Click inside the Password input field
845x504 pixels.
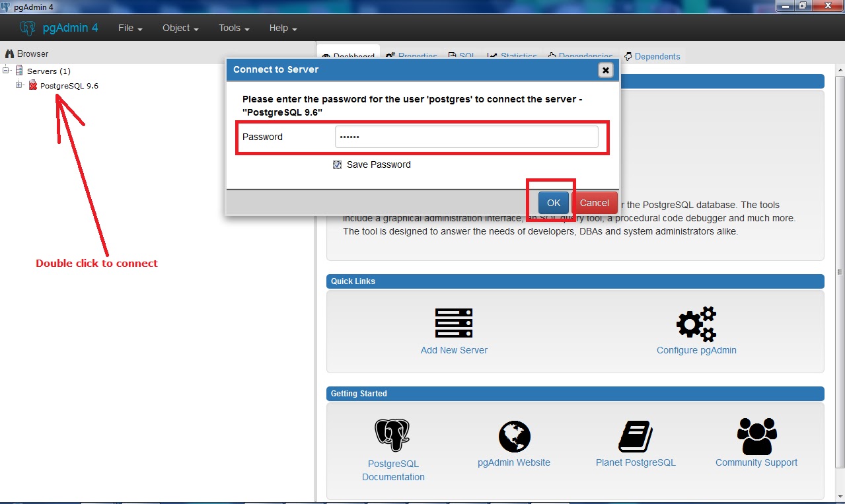(467, 137)
